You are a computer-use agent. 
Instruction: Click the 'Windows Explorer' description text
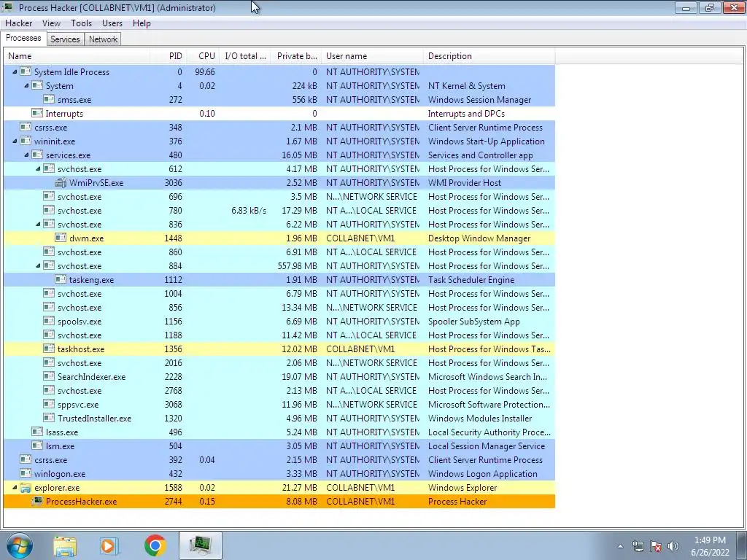pyautogui.click(x=462, y=488)
